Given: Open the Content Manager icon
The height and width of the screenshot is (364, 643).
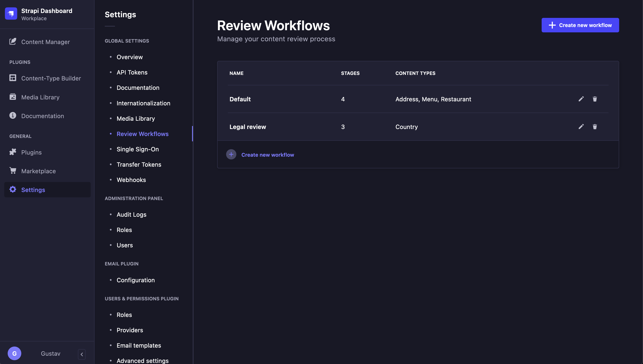Looking at the screenshot, I should click(13, 42).
